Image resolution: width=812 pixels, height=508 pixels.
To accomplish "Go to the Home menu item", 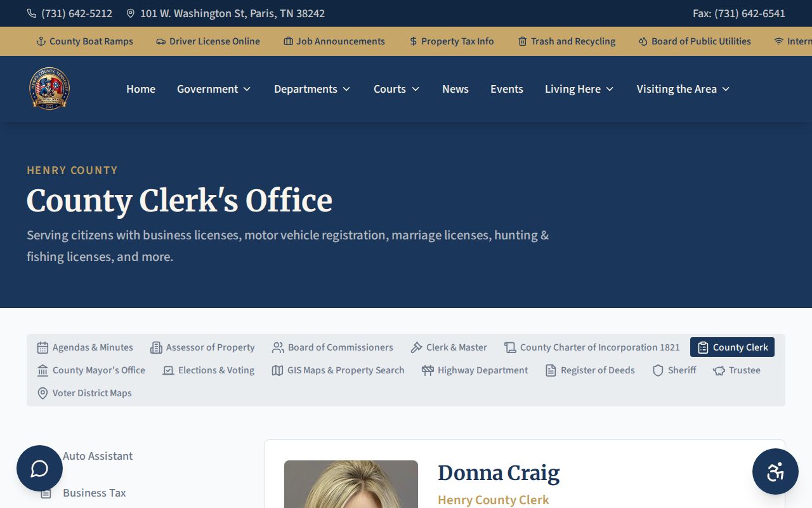I will 141,89.
